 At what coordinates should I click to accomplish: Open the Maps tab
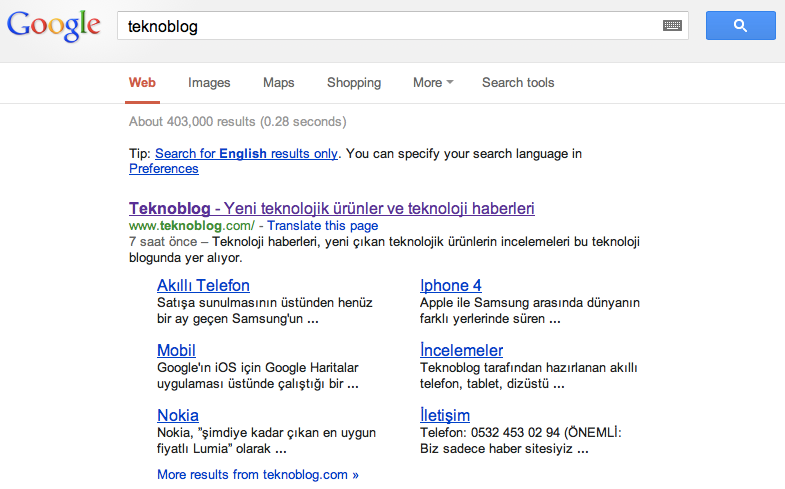point(278,83)
